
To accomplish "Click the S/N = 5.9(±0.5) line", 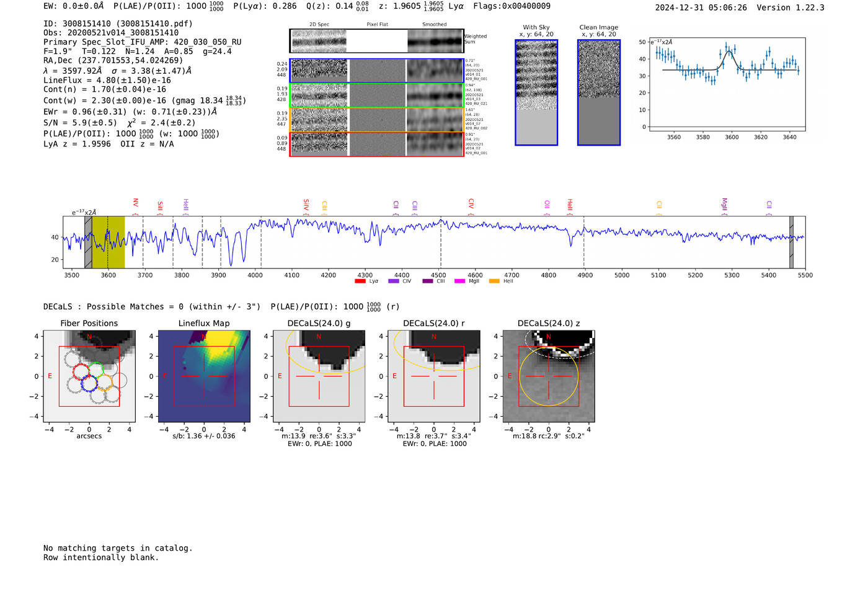I will click(119, 123).
